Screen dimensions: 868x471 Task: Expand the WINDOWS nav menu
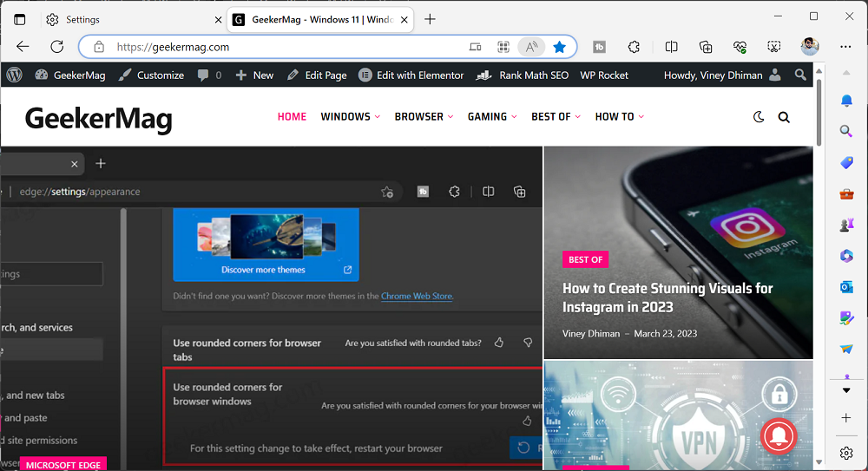(350, 117)
